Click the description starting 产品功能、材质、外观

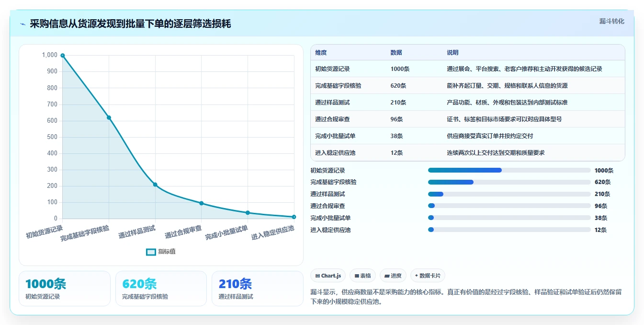[507, 103]
